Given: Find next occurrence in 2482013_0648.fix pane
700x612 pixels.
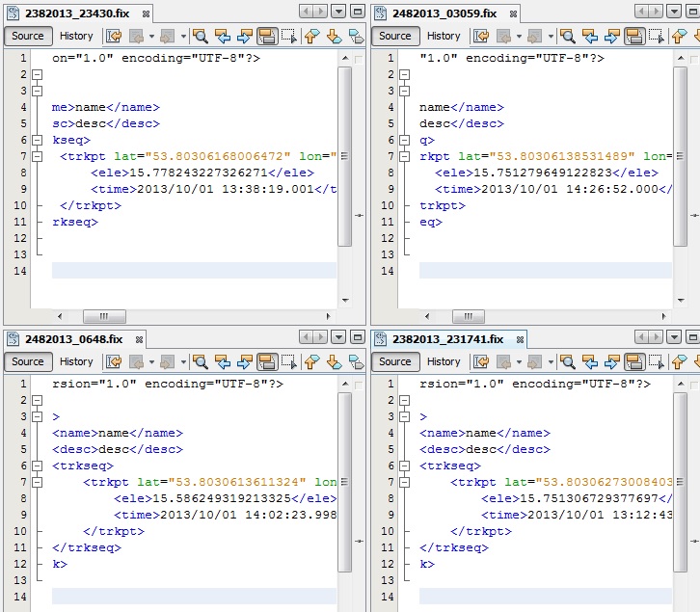Looking at the screenshot, I should [244, 361].
